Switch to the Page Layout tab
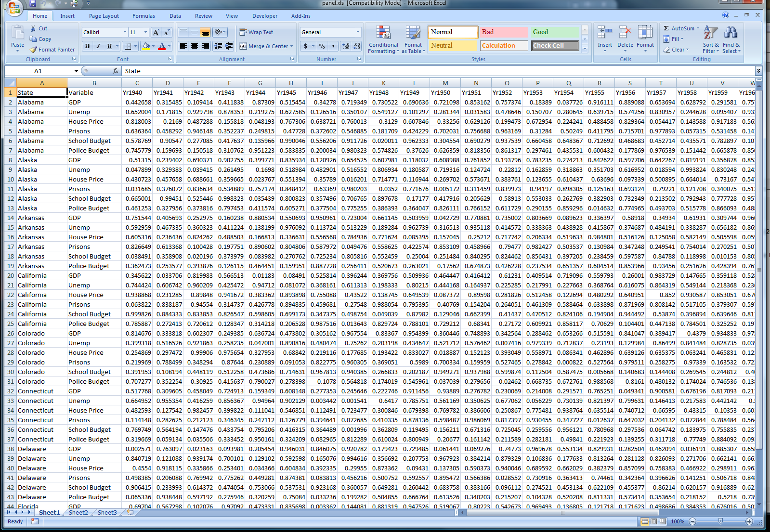This screenshot has height=532, width=770. (104, 16)
